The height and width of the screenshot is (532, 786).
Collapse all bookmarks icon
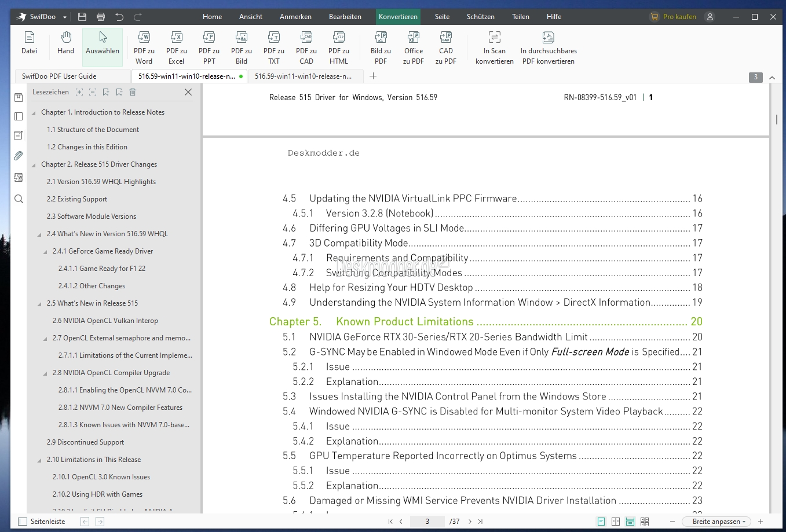(x=93, y=92)
